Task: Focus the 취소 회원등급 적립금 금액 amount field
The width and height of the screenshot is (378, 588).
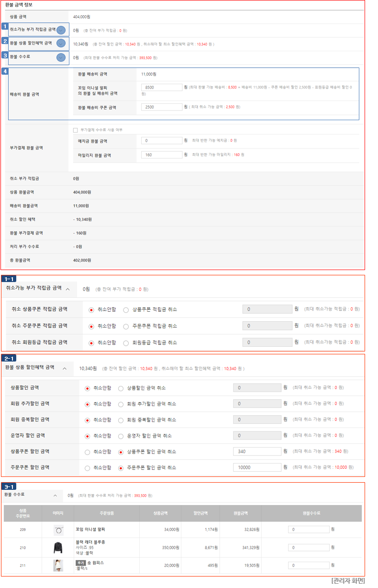Action: click(x=267, y=342)
